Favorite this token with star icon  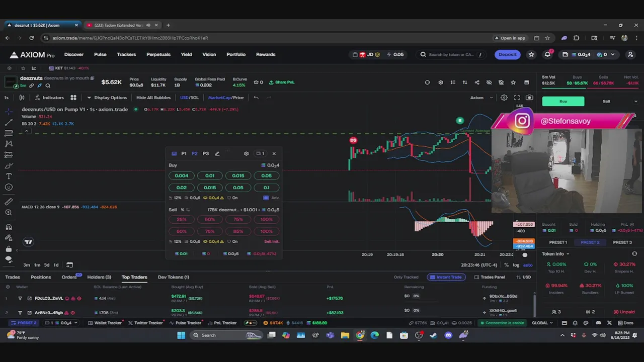(x=513, y=82)
